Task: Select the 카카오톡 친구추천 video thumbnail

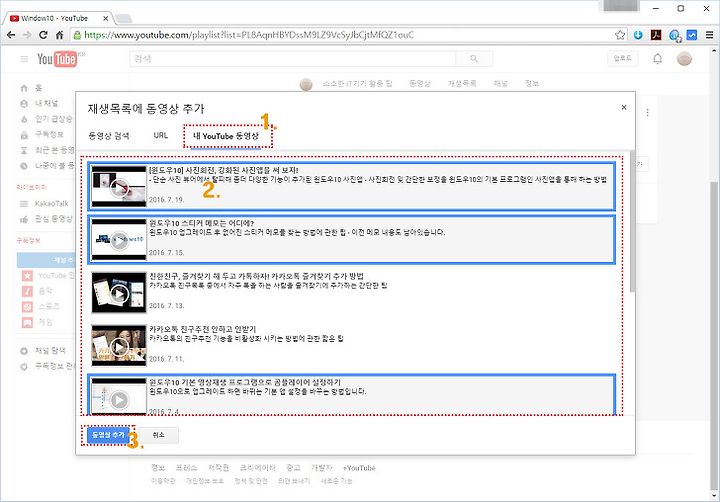Action: (119, 346)
